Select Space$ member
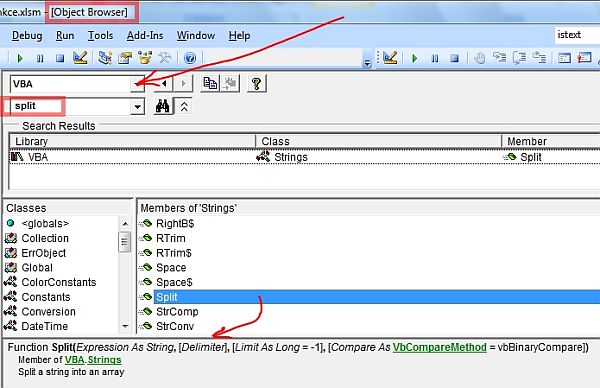 click(x=174, y=282)
